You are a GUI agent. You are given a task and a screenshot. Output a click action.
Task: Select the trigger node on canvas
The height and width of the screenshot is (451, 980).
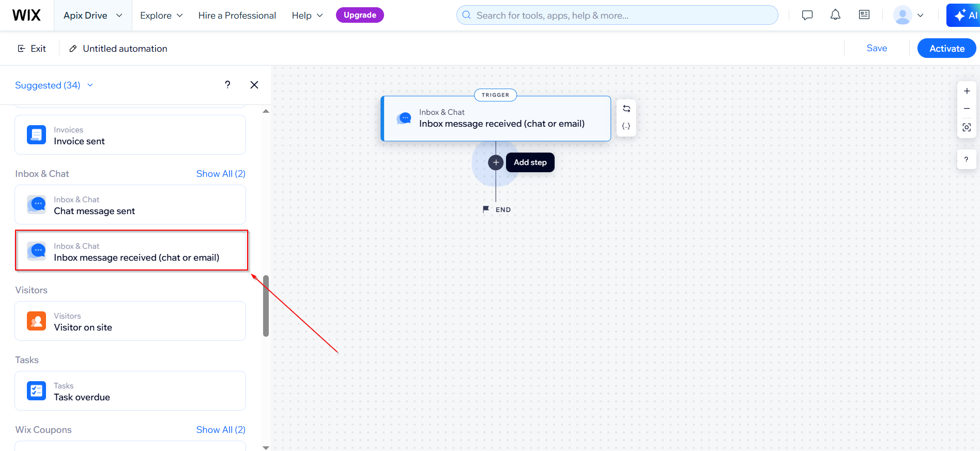click(x=496, y=118)
